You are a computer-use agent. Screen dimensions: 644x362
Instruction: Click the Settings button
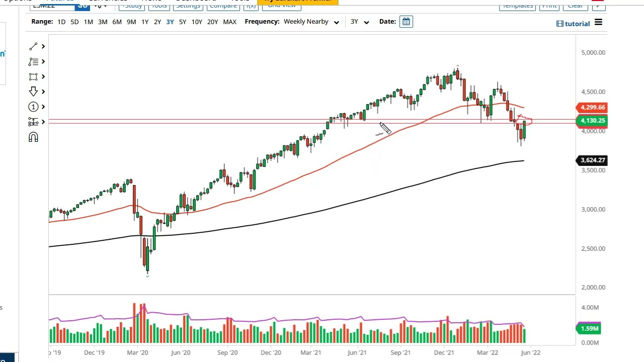point(188,5)
